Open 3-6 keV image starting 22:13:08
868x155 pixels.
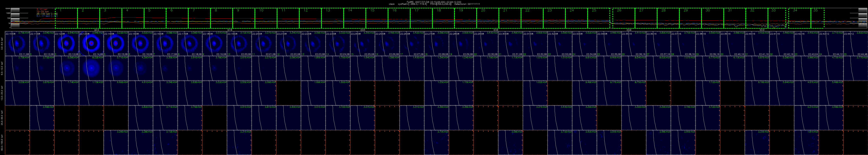tap(91, 44)
